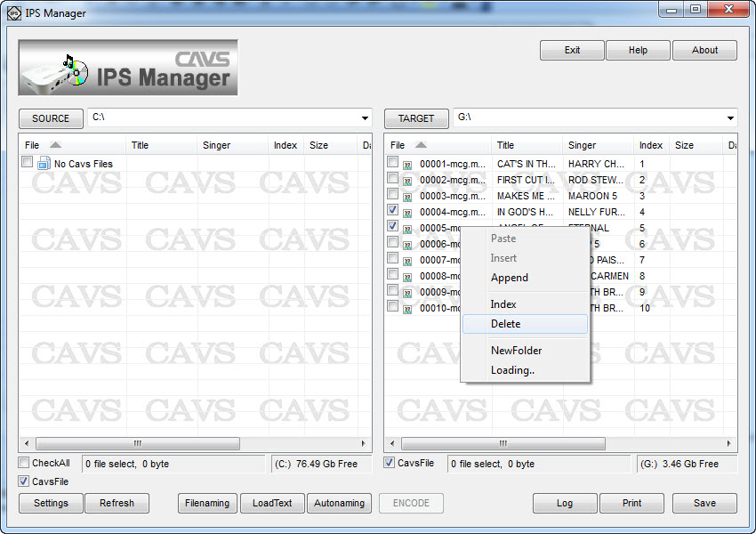Viewport: 756px width, 534px height.
Task: Select Append in the context menu
Action: 509,278
